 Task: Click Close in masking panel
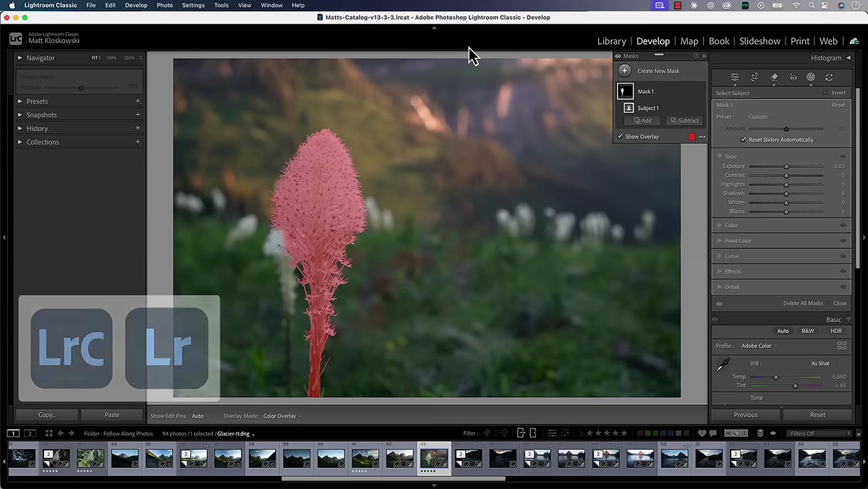840,303
